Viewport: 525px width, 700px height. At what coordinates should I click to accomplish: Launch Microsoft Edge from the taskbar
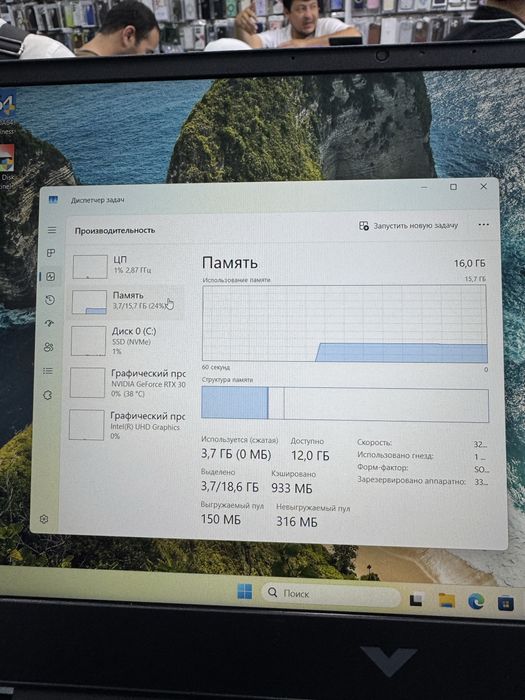pyautogui.click(x=476, y=602)
